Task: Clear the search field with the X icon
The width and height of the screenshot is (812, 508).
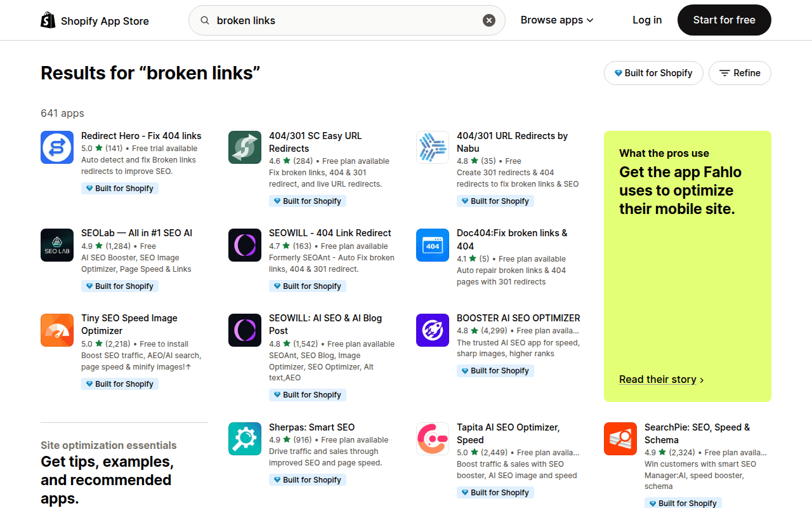Action: point(489,20)
